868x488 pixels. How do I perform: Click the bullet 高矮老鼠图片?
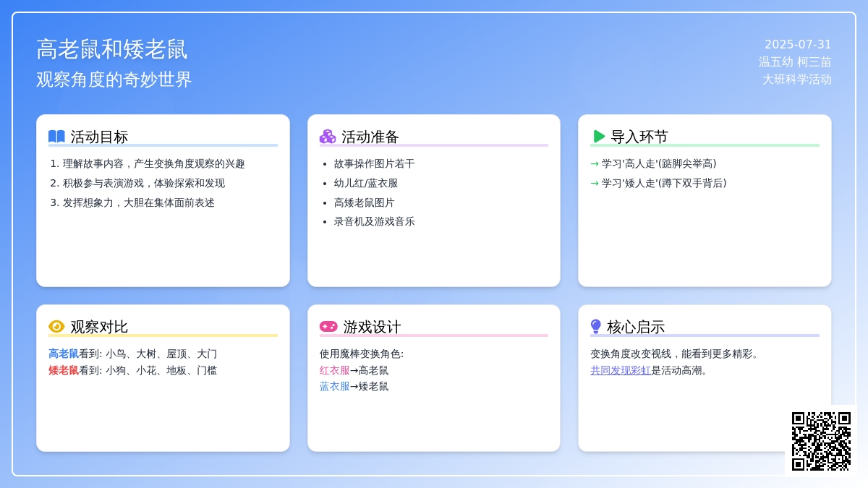[x=365, y=202]
